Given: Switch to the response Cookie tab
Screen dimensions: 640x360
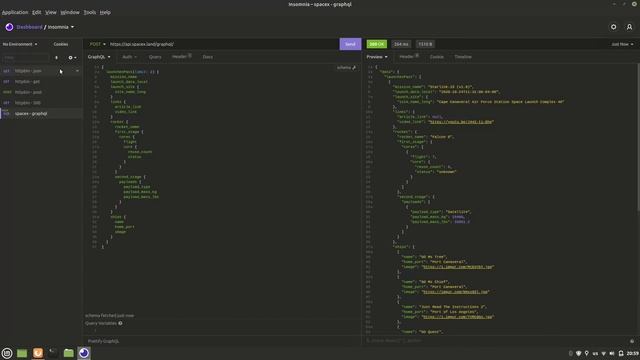Looking at the screenshot, I should [x=436, y=57].
